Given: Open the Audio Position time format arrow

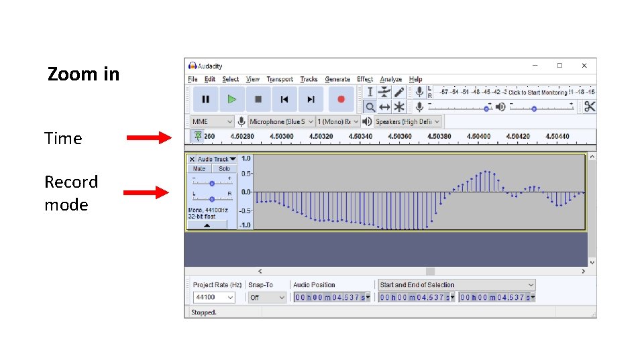Looking at the screenshot, I should pyautogui.click(x=368, y=297).
